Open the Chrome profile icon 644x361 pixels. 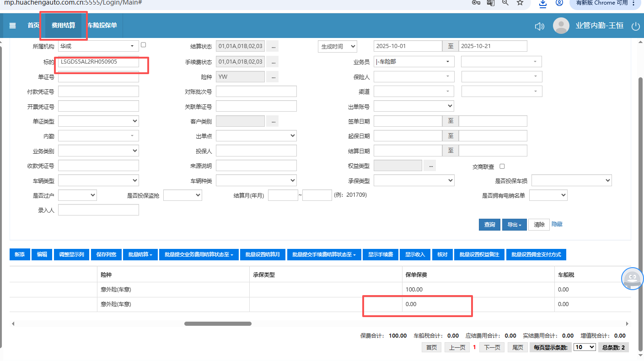click(x=559, y=3)
